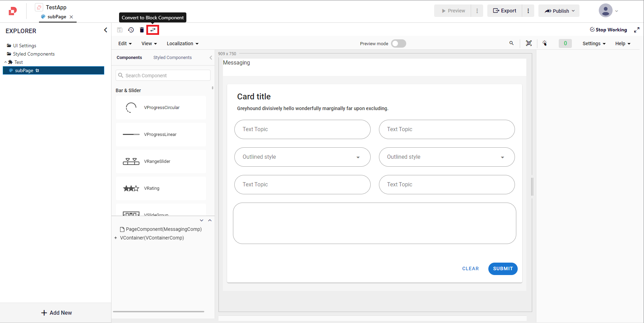The height and width of the screenshot is (323, 644).
Task: Open the Edit menu
Action: (x=125, y=43)
